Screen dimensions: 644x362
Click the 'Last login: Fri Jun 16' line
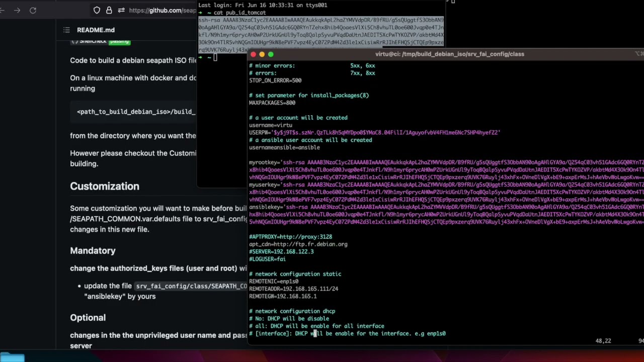pos(263,5)
